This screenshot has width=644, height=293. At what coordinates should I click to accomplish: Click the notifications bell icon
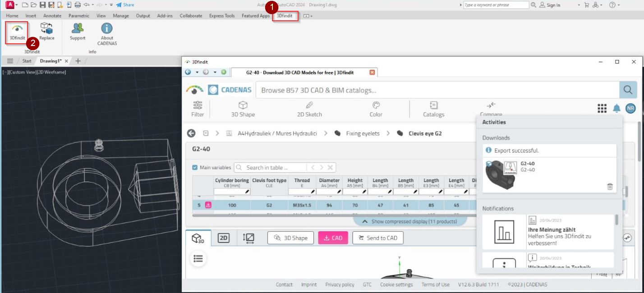pos(616,108)
